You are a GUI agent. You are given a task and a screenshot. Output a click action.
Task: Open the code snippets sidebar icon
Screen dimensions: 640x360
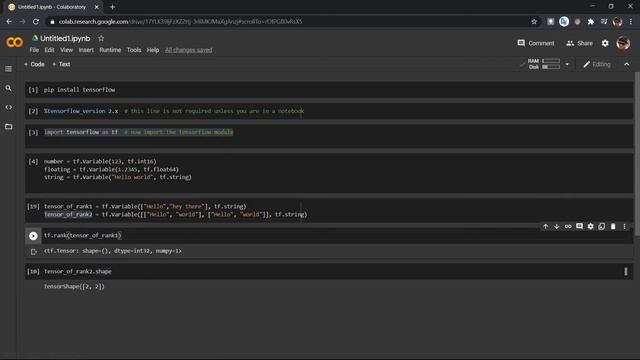click(x=9, y=107)
